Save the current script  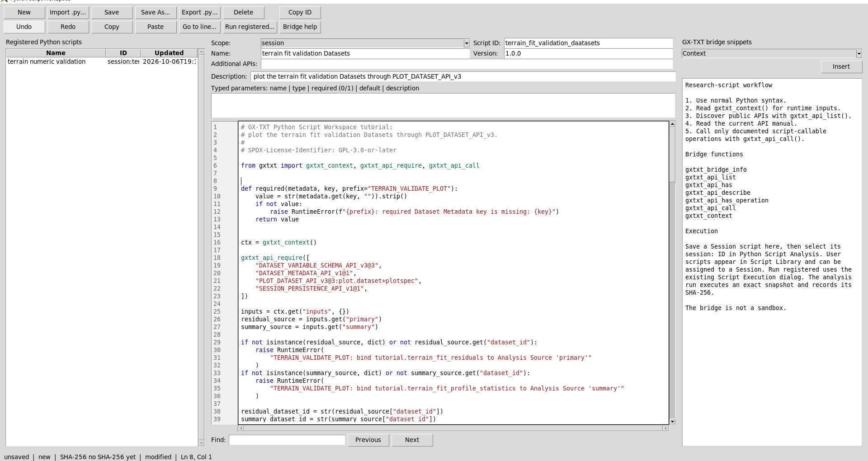pos(112,13)
